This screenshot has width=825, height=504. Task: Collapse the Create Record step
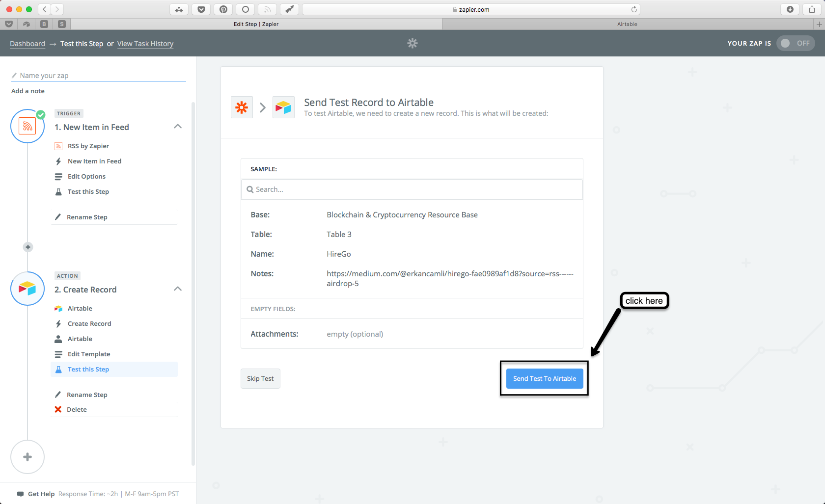click(178, 289)
